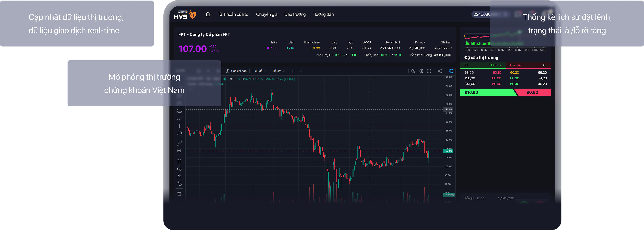Select the brush drawing tool
The height and width of the screenshot is (230, 644).
[x=179, y=118]
